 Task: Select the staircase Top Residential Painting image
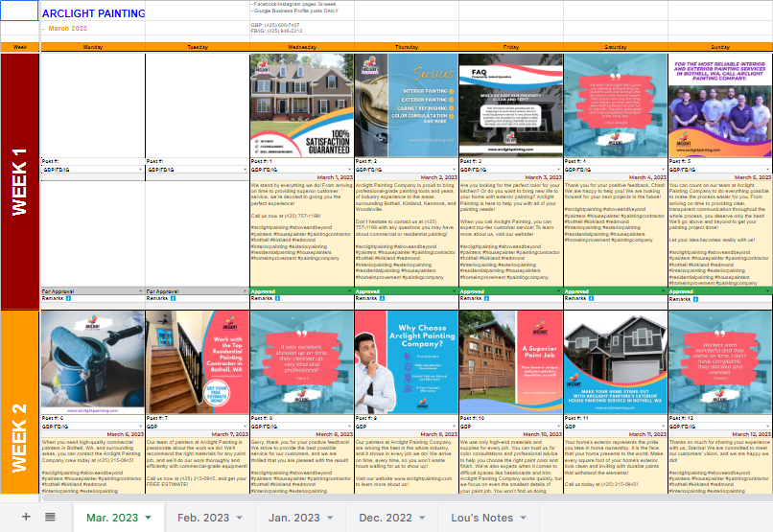coord(198,362)
